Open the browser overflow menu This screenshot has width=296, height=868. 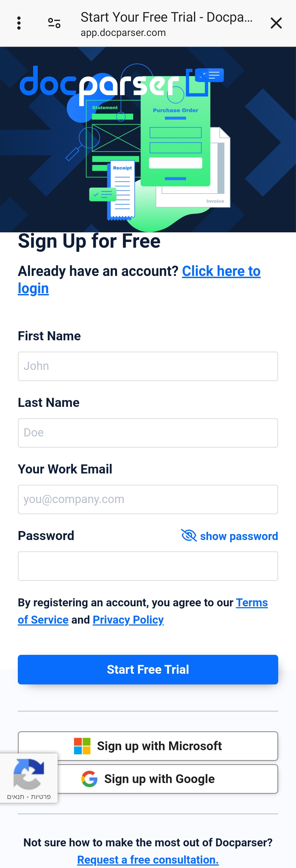pos(19,23)
